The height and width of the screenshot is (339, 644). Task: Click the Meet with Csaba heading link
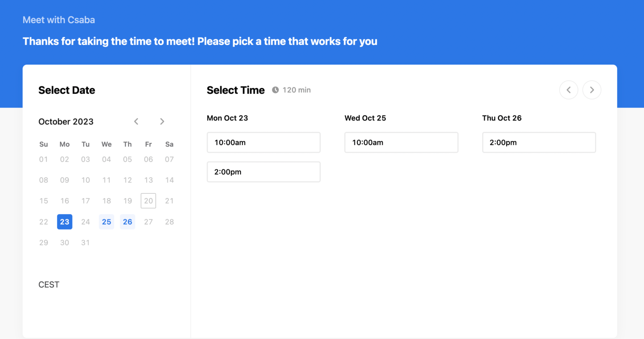point(59,20)
